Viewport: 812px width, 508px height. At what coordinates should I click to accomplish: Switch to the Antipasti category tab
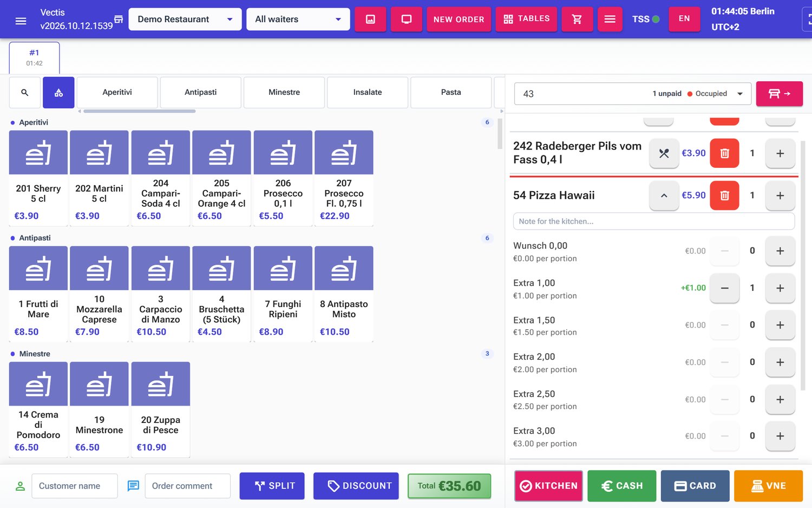[x=201, y=93]
